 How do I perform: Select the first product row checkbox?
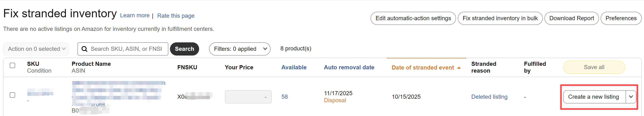click(12, 95)
